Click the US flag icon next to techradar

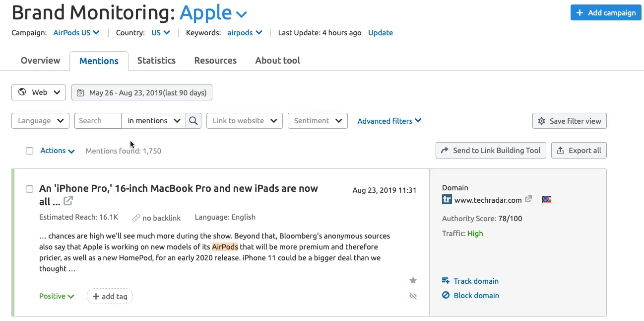coord(547,200)
